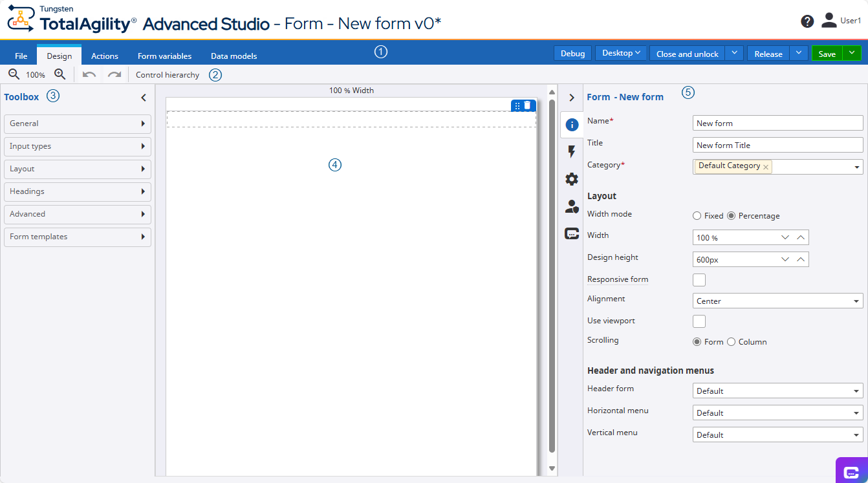This screenshot has width=868, height=483.
Task: Open the Control hierarchy view
Action: 168,74
